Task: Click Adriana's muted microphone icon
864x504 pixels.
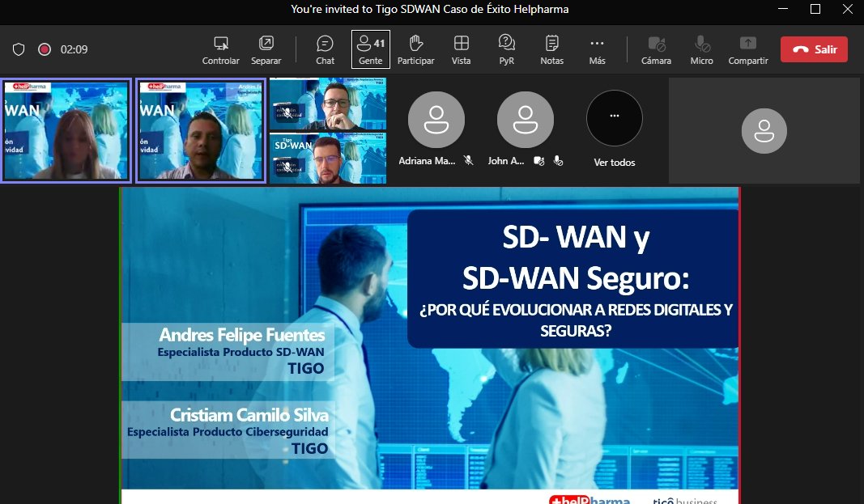Action: coord(468,161)
